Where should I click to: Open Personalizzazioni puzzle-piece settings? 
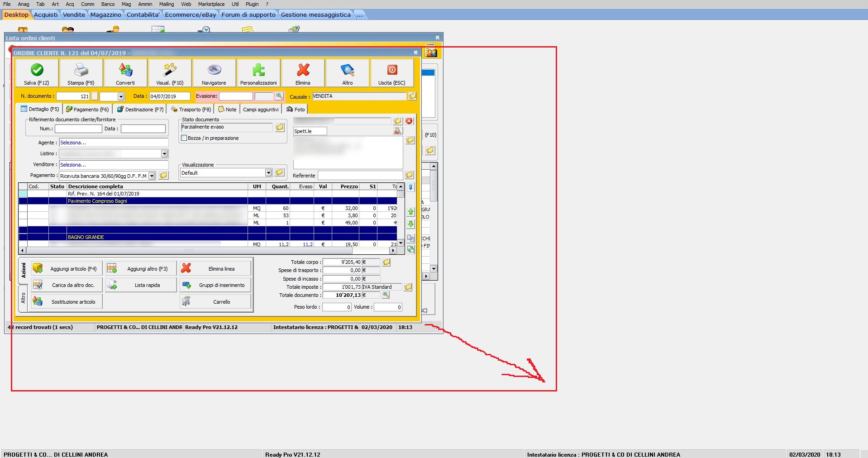click(x=258, y=73)
